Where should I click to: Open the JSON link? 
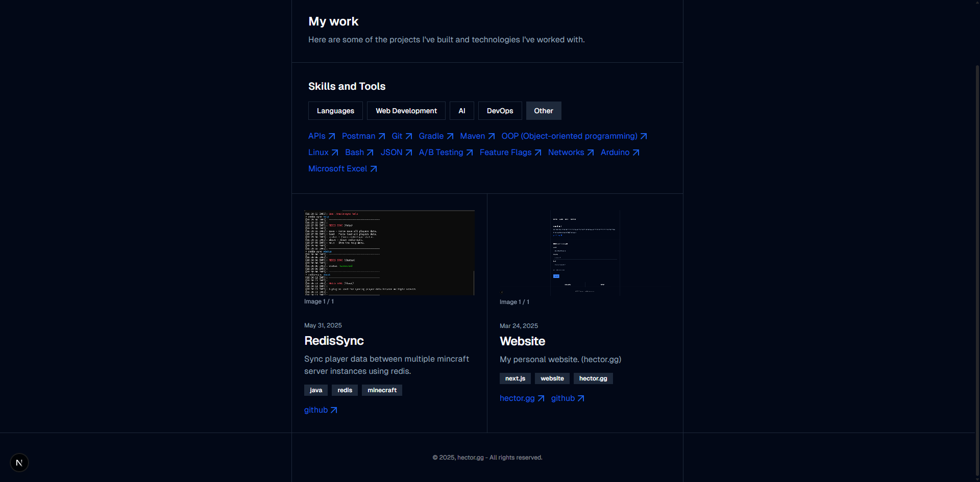tap(396, 153)
